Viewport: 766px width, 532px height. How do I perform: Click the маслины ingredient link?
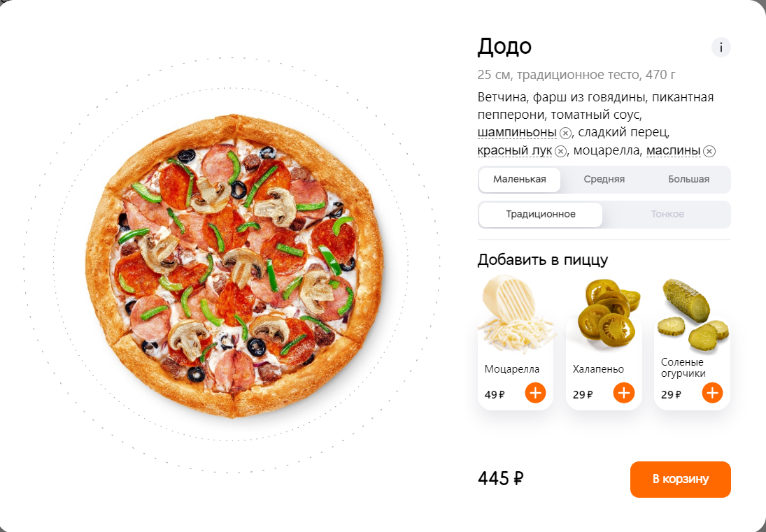[673, 151]
